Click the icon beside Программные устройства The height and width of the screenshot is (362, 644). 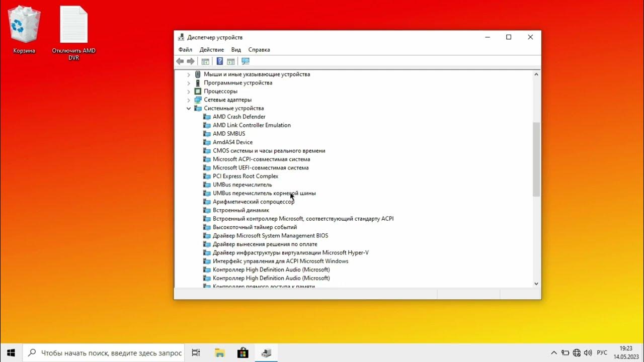[198, 83]
